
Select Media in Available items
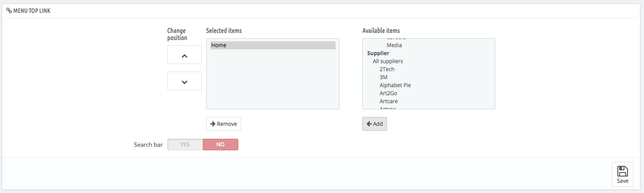(394, 45)
